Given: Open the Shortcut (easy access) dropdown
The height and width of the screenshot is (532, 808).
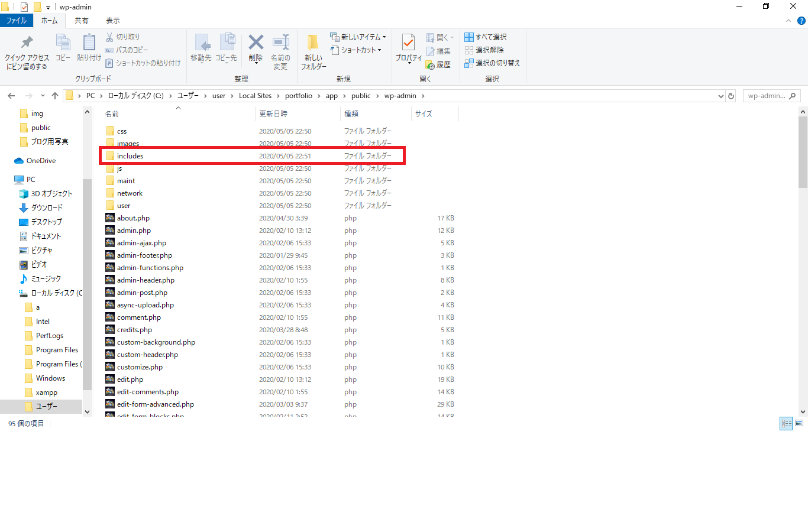Looking at the screenshot, I should pos(356,50).
